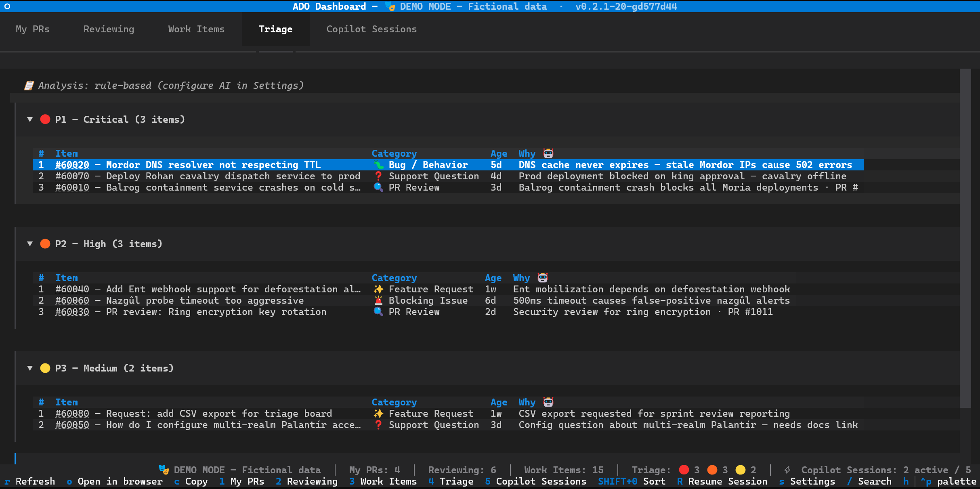The image size is (980, 489).
Task: Collapse the P3 – Medium section triangle
Action: 30,368
